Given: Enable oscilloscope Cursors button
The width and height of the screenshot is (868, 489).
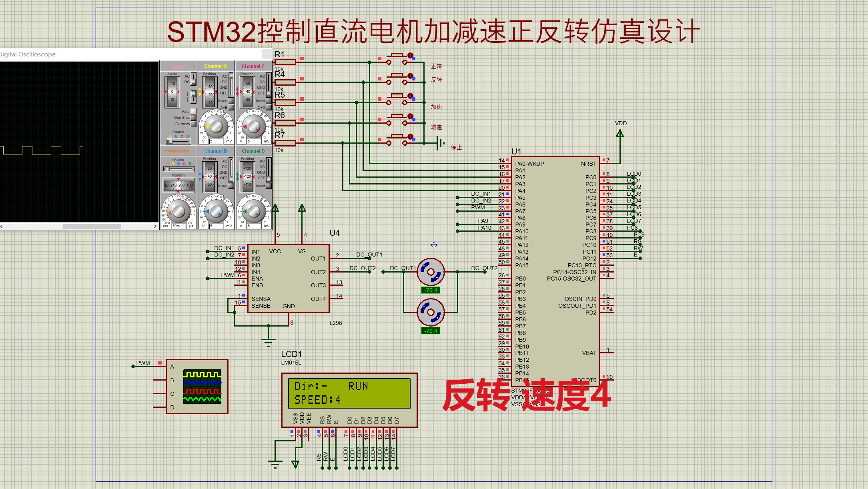Looking at the screenshot, I should click(193, 124).
